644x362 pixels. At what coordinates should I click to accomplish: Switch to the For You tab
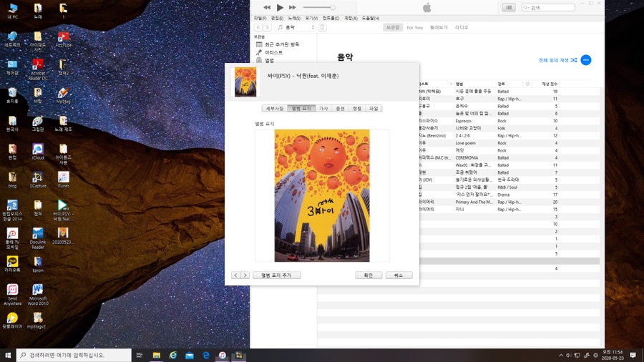pyautogui.click(x=414, y=27)
